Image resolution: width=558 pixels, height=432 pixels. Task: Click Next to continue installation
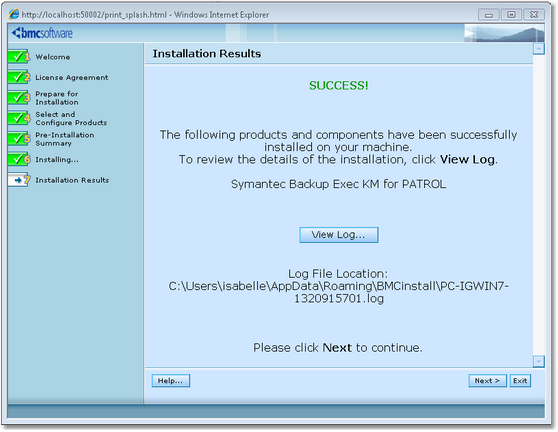click(487, 380)
